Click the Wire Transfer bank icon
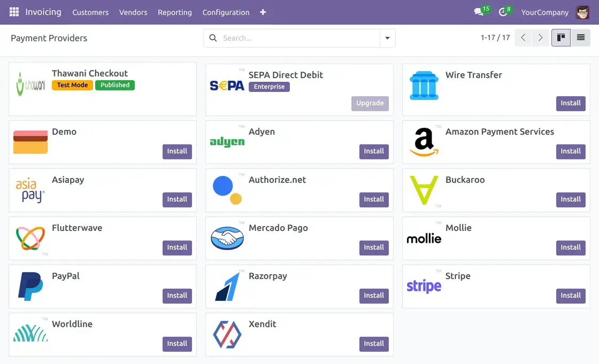Viewport: 599px width, 364px height. tap(424, 86)
